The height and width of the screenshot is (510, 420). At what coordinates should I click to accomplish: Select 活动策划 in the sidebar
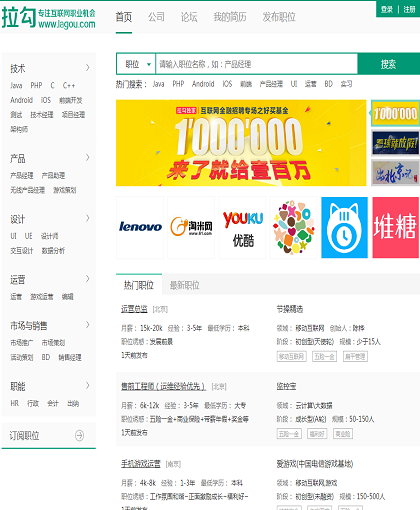22,357
